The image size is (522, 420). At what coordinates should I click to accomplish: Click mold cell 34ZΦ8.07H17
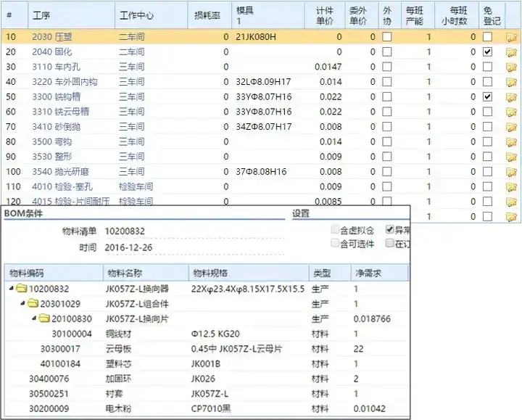pyautogui.click(x=264, y=127)
